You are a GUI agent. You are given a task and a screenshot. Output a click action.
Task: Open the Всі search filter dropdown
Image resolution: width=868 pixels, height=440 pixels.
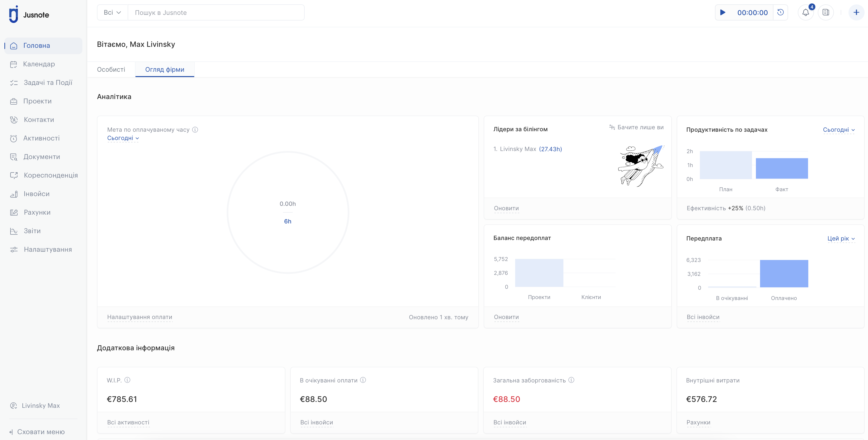pos(112,12)
